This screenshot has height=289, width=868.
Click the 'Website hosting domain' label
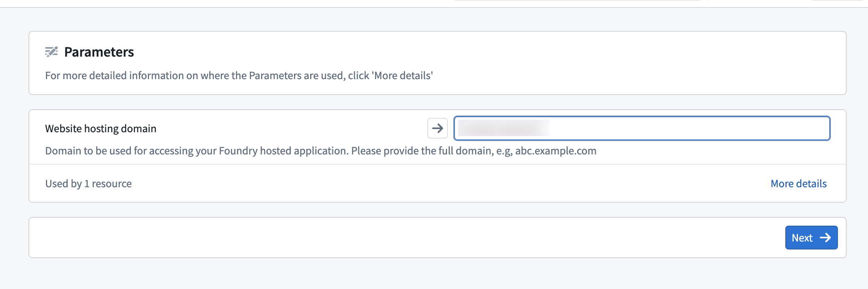100,129
